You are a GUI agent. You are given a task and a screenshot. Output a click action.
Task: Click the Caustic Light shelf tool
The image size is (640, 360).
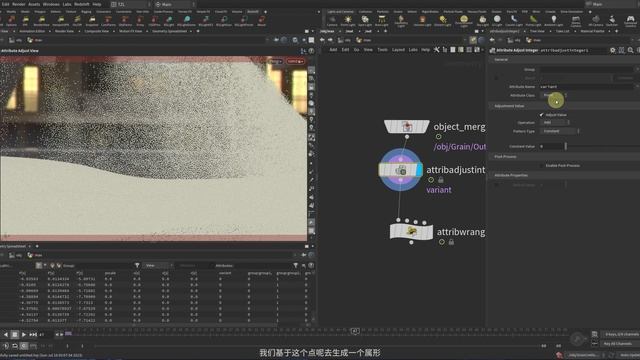coord(514,21)
